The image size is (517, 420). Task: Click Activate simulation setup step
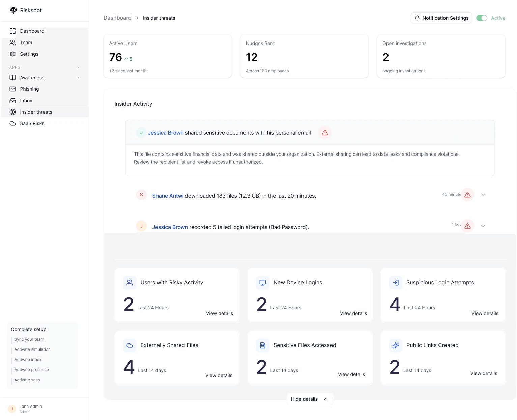32,349
